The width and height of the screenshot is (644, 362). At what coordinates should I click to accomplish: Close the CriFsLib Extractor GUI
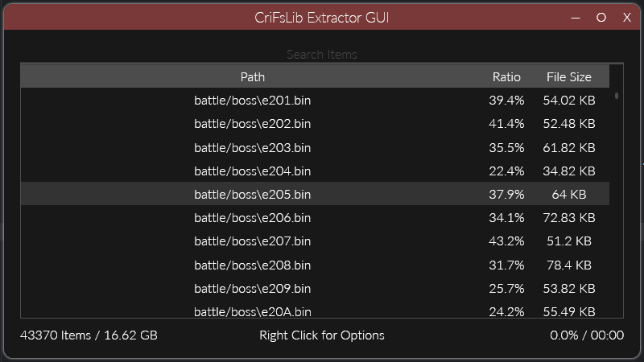(626, 18)
